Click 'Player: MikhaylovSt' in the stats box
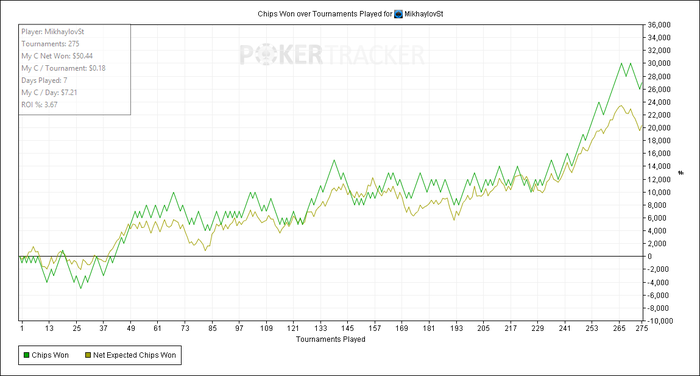The width and height of the screenshot is (700, 376). click(53, 32)
